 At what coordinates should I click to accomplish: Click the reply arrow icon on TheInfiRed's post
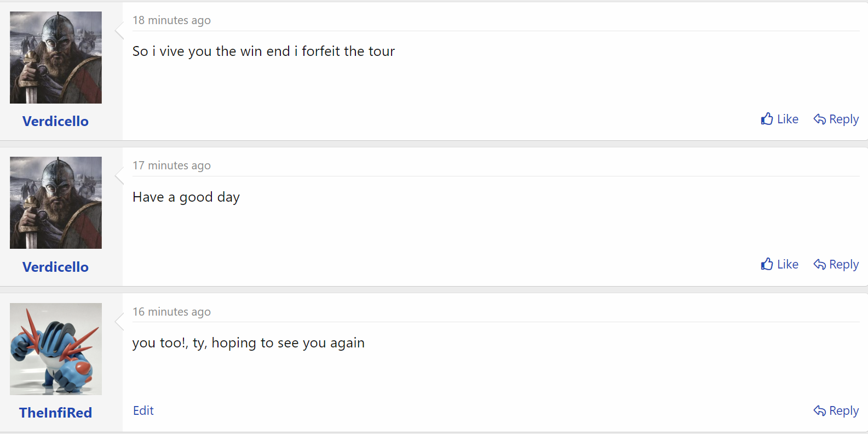click(819, 410)
